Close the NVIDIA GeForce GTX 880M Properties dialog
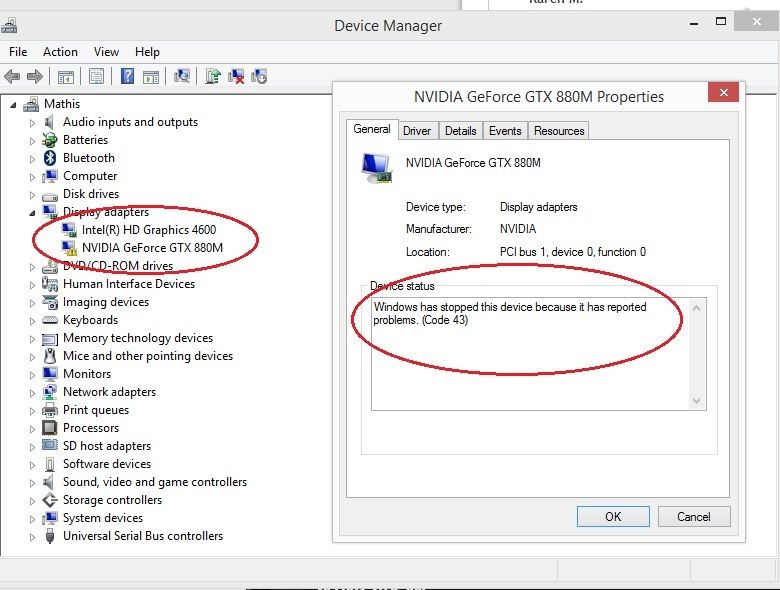This screenshot has width=780, height=590. click(723, 92)
